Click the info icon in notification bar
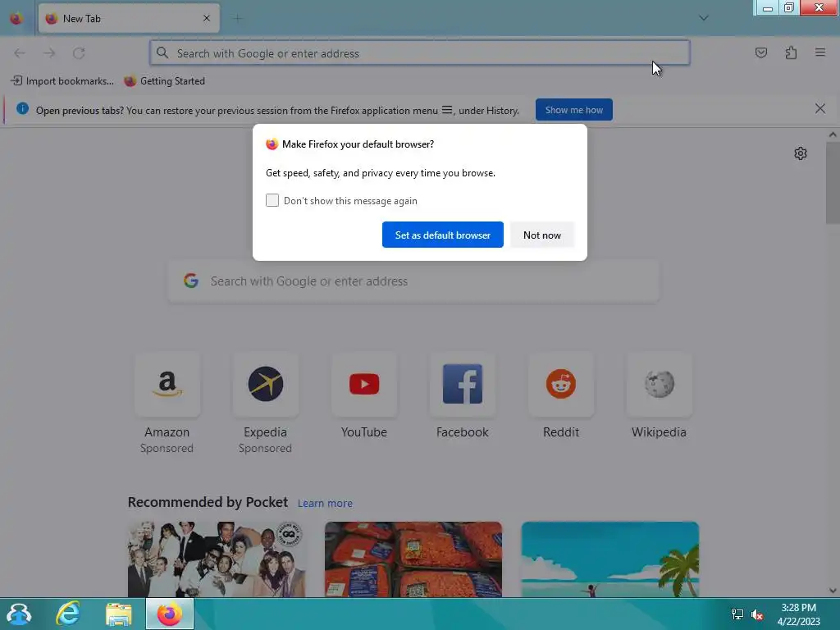840x630 pixels. tap(22, 109)
